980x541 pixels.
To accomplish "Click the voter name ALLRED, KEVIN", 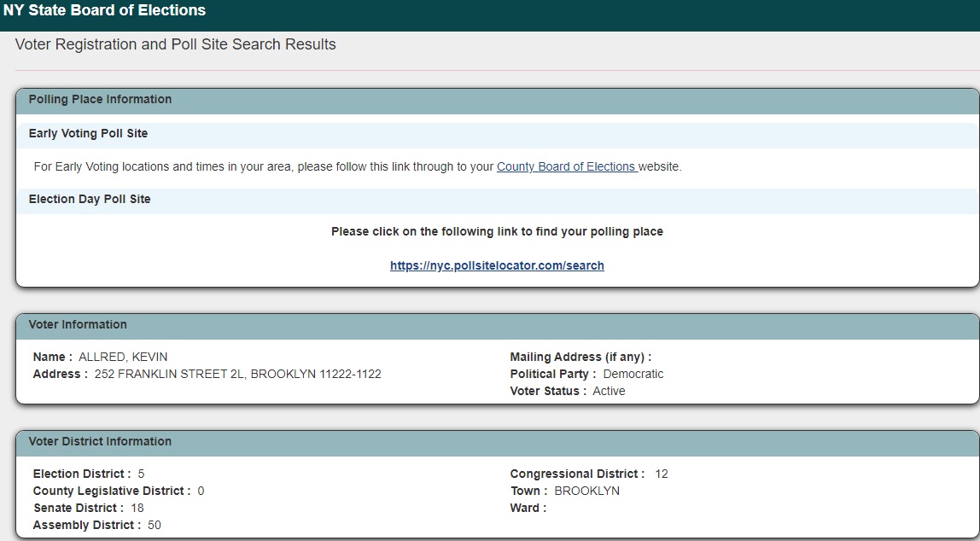I will [123, 358].
